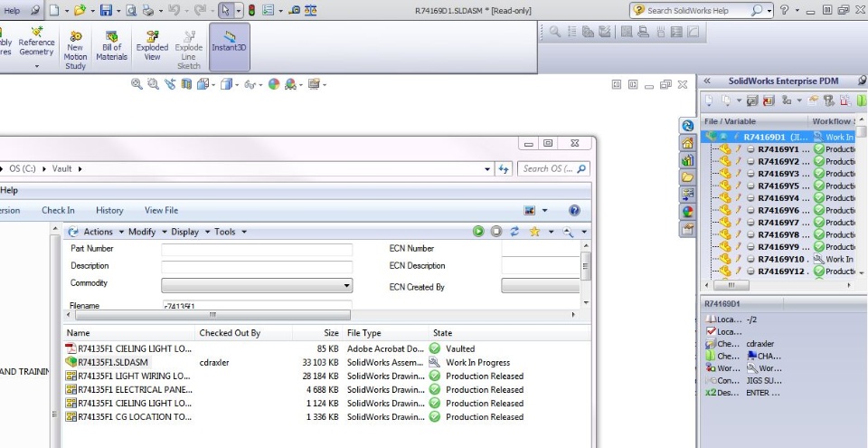This screenshot has width=868, height=448.
Task: Create an Exploded View
Action: click(x=152, y=45)
